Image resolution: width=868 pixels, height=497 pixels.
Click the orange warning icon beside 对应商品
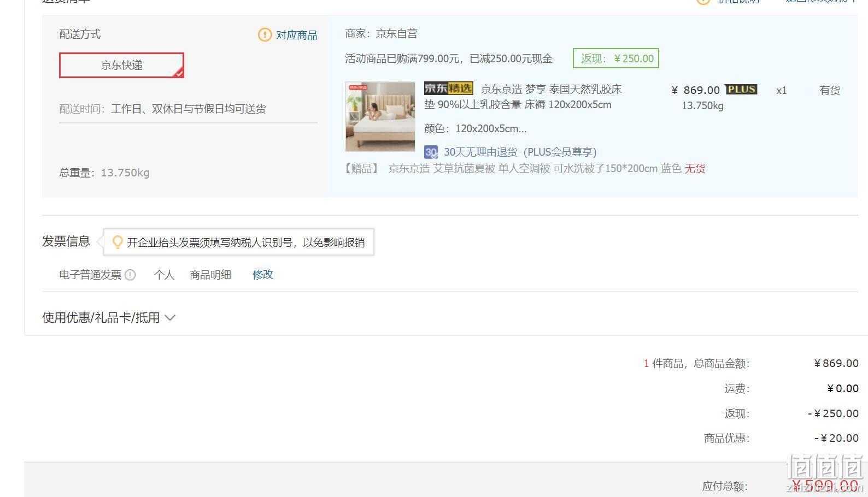pyautogui.click(x=265, y=35)
